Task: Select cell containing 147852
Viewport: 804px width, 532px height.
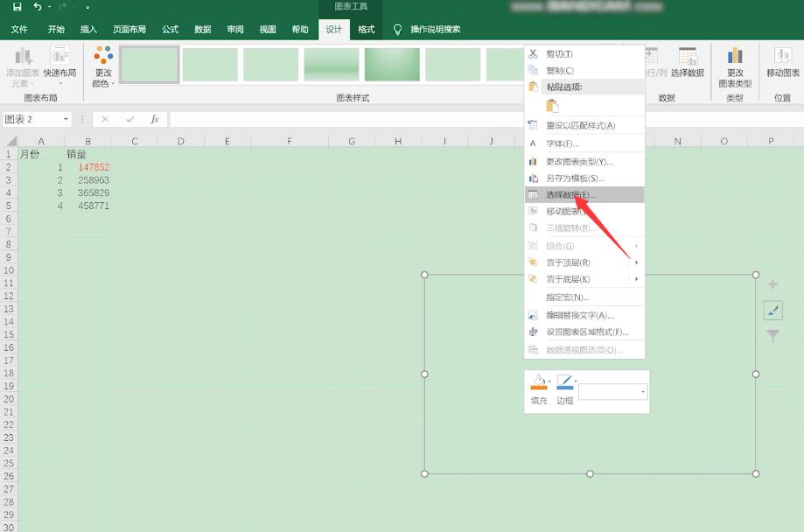Action: tap(87, 167)
